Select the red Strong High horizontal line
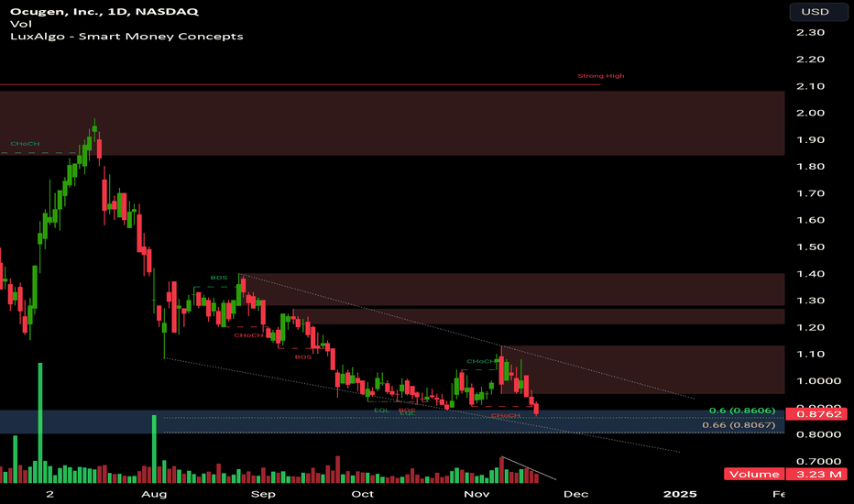Image resolution: width=854 pixels, height=504 pixels. point(301,84)
